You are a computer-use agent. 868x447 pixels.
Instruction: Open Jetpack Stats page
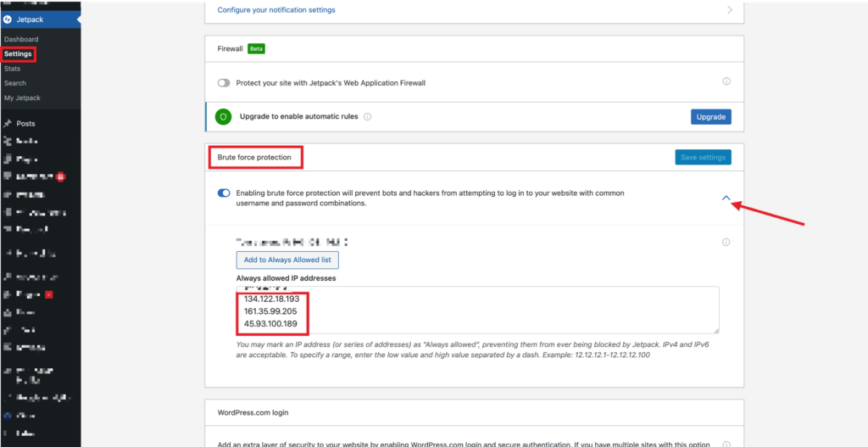pyautogui.click(x=12, y=69)
